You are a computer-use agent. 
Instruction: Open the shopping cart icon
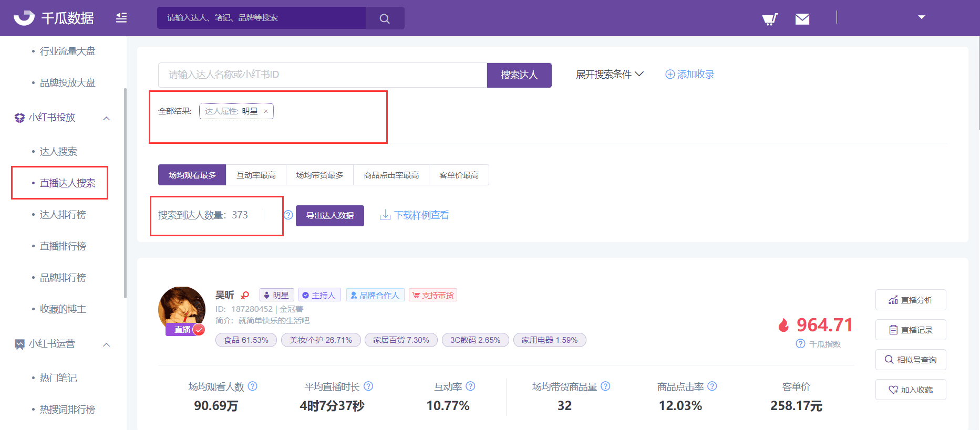pyautogui.click(x=770, y=19)
